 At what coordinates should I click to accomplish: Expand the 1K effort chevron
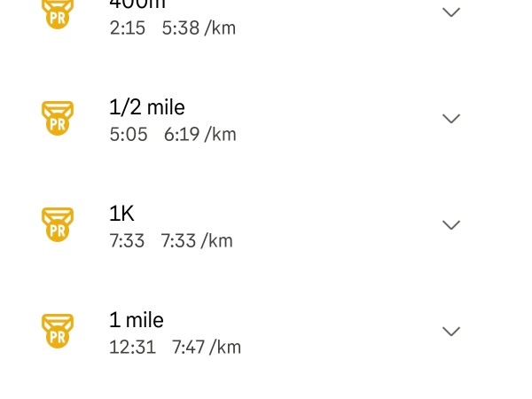[x=451, y=224]
